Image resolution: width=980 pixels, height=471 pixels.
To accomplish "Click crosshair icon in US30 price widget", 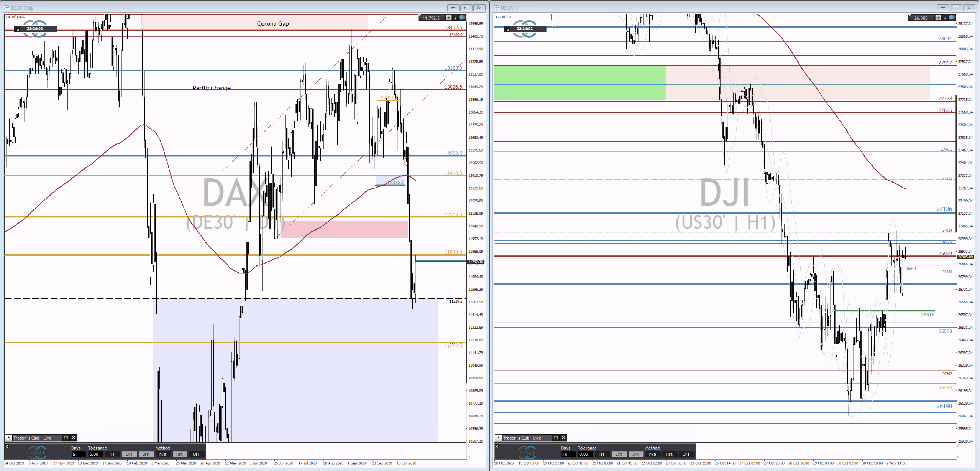I will [x=939, y=17].
